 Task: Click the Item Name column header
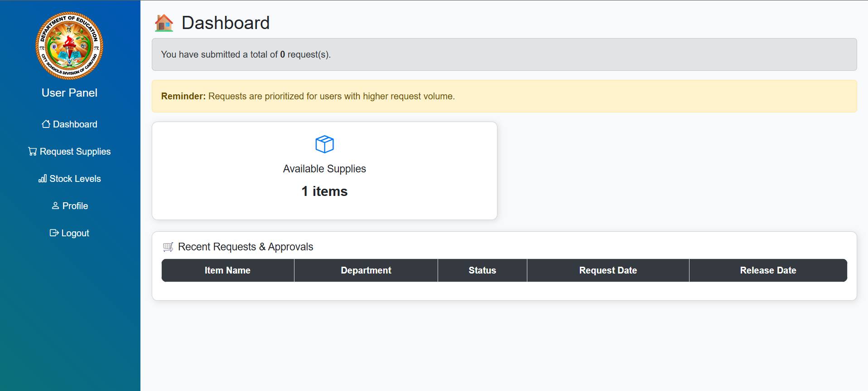[x=227, y=270]
